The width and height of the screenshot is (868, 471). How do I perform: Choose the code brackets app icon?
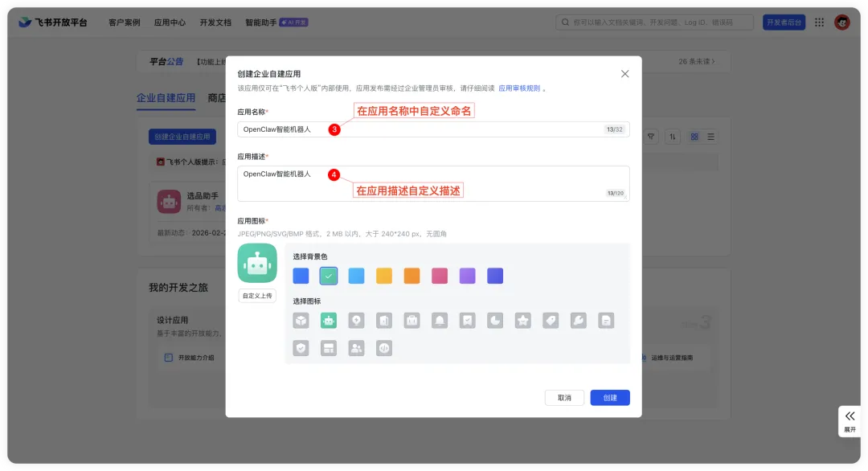click(x=384, y=348)
